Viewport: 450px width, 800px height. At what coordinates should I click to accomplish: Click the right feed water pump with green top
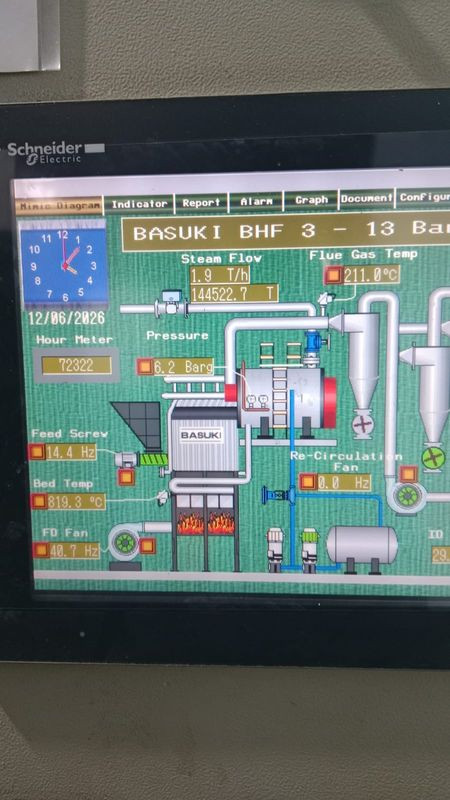tap(310, 550)
